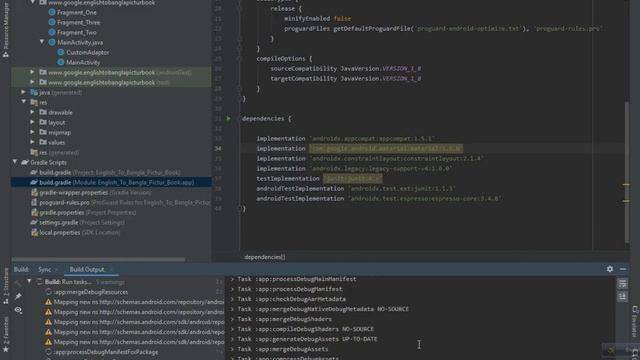Click the highlighted material dependency string
This screenshot has height=360, width=640.
click(386, 149)
